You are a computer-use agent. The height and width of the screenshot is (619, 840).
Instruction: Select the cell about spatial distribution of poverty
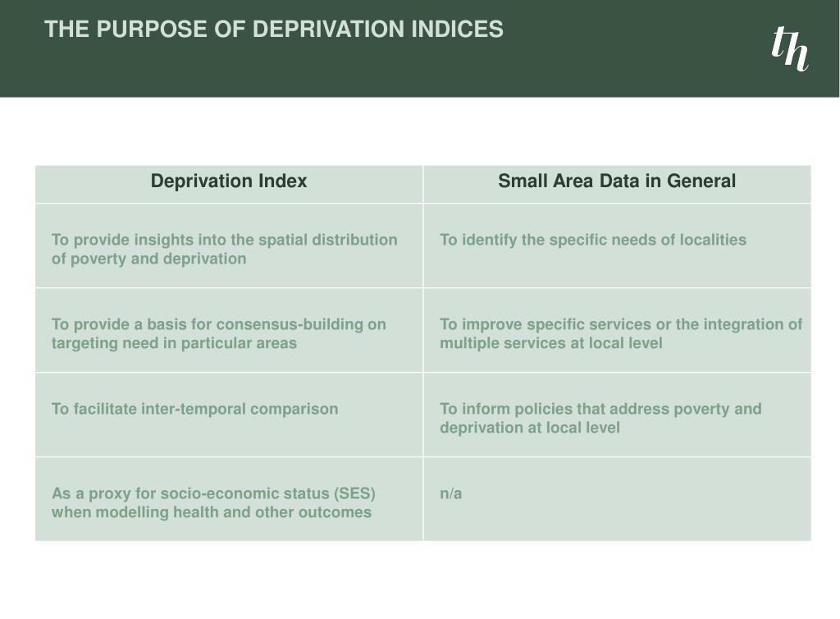point(229,246)
